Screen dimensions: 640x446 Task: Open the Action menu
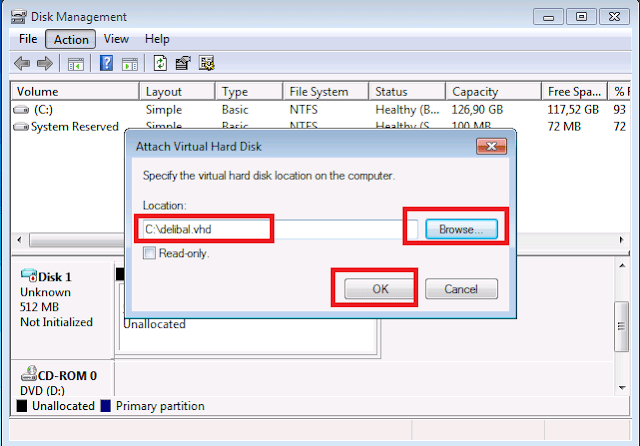click(71, 39)
